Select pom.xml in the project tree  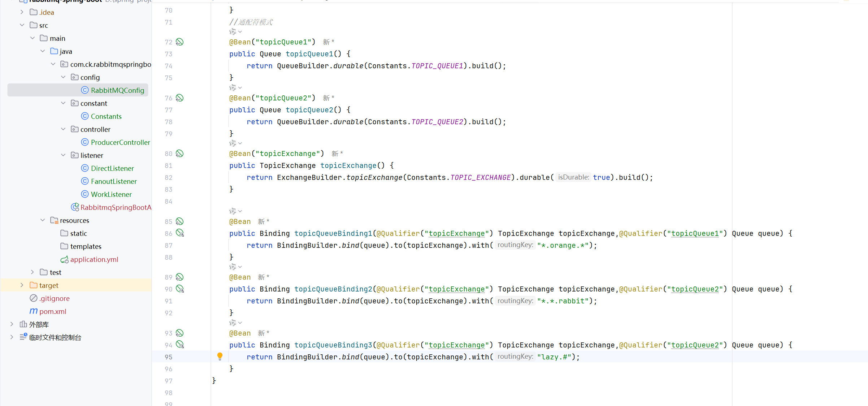[x=53, y=311]
